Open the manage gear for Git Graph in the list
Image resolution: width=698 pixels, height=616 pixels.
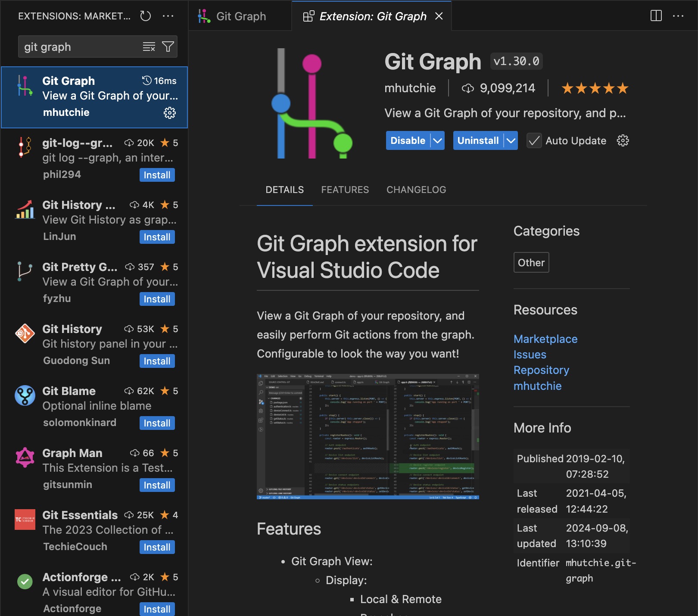tap(170, 113)
